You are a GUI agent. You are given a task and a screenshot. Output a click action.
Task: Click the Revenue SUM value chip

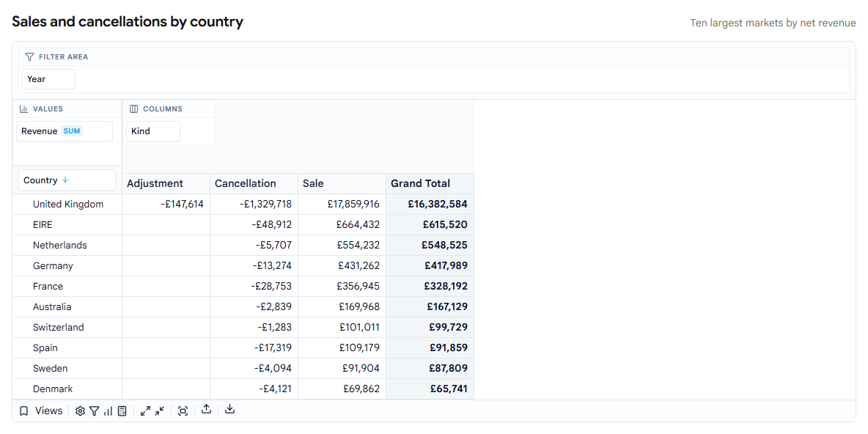(65, 131)
